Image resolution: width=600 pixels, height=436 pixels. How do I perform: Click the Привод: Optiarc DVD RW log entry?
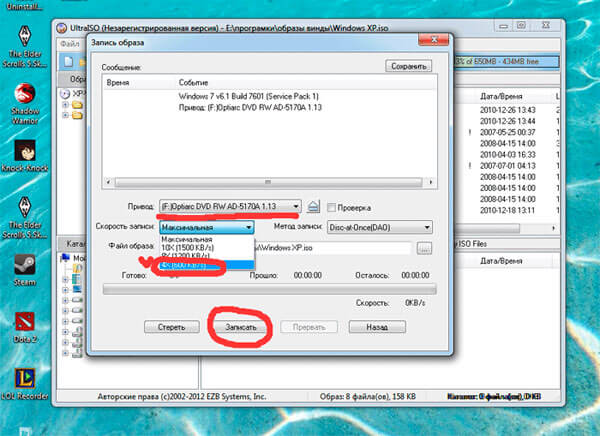click(250, 108)
